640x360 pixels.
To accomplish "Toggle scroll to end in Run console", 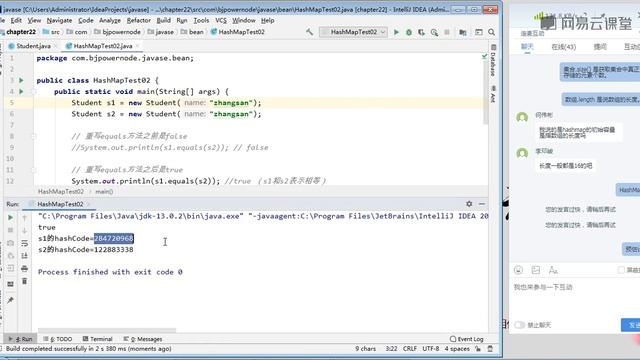I will coord(24,256).
